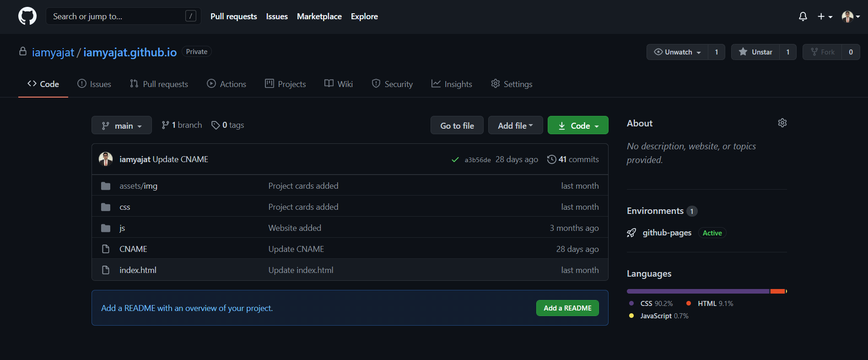Click the iamyajat.github.io repository link
The image size is (868, 360).
click(130, 52)
